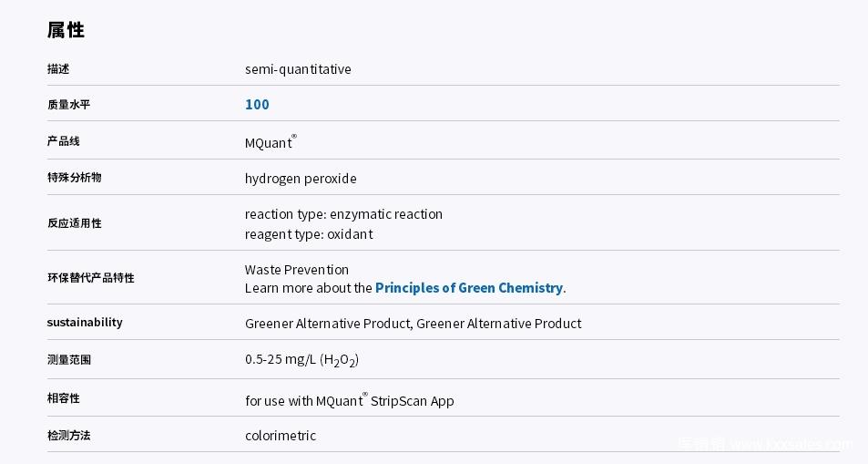868x464 pixels.
Task: Select the Greener Alternative Product text
Action: (x=413, y=324)
